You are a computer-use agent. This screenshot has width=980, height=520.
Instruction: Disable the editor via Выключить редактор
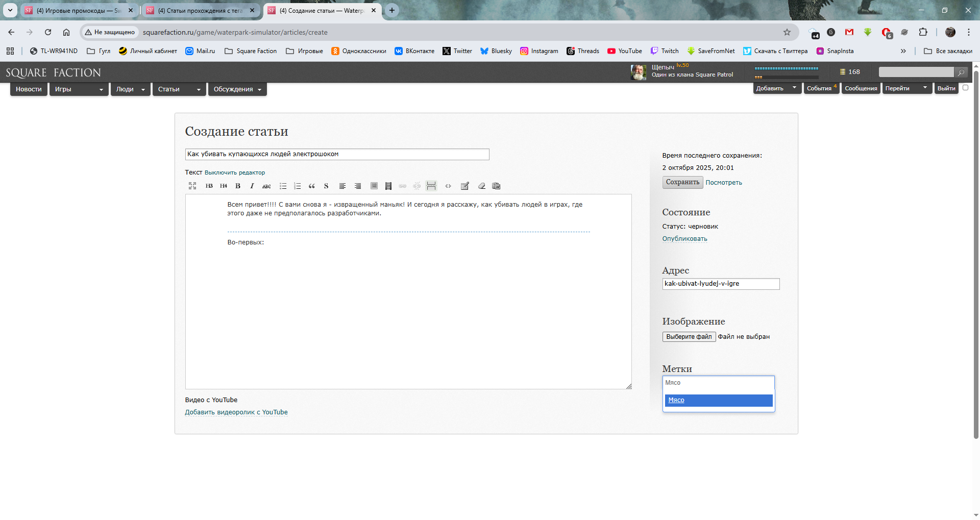(235, 172)
